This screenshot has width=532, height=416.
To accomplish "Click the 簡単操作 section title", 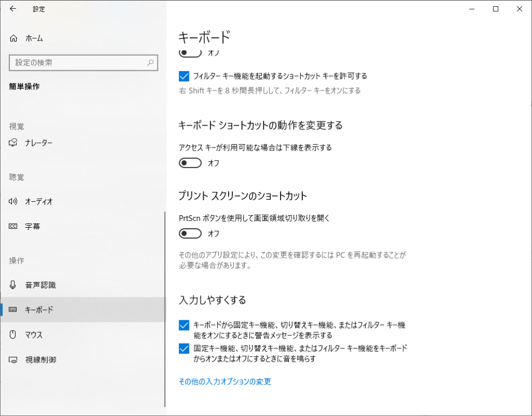I will coord(24,87).
